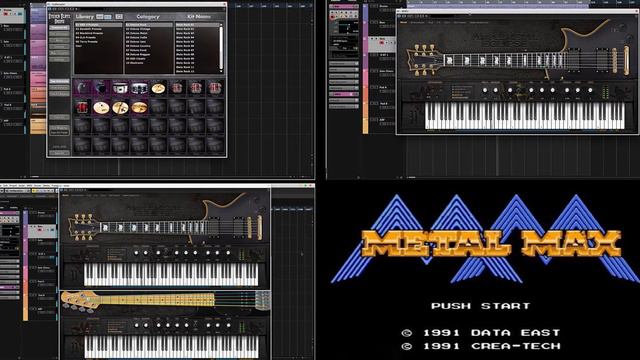This screenshot has height=360, width=640.
Task: Adjust rightmost knob on top-right guitar plugin
Action: pos(590,90)
